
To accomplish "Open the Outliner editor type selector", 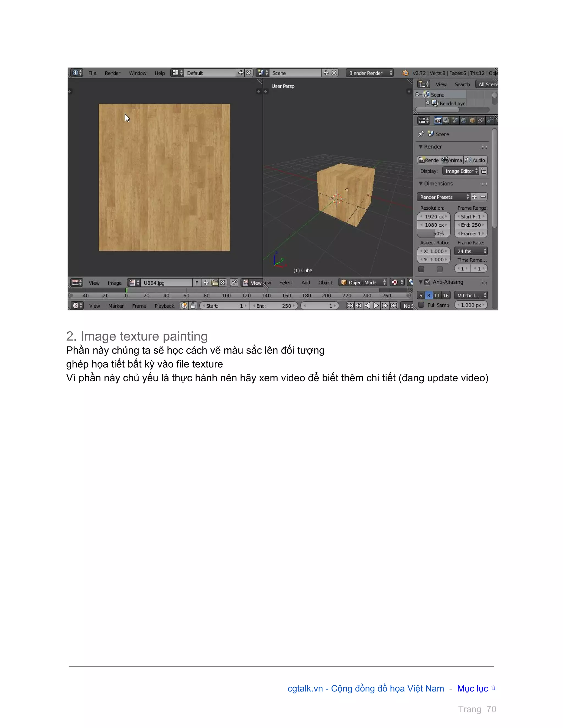I will pyautogui.click(x=424, y=84).
